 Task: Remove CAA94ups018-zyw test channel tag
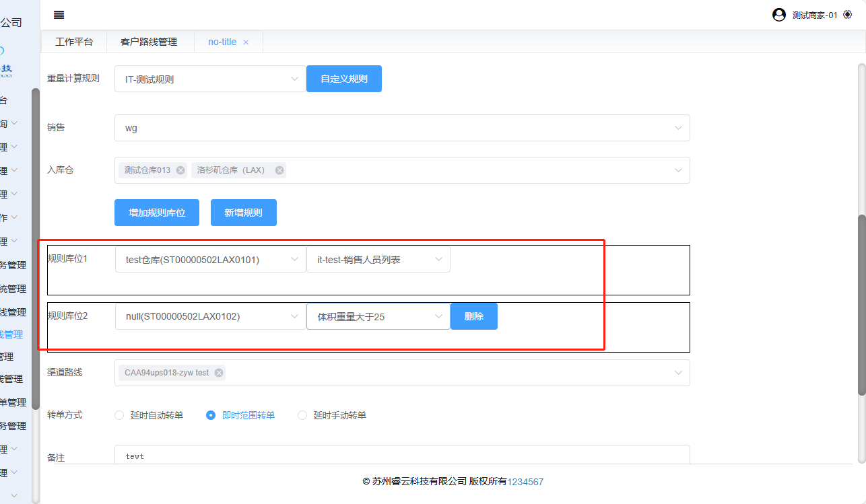(219, 373)
